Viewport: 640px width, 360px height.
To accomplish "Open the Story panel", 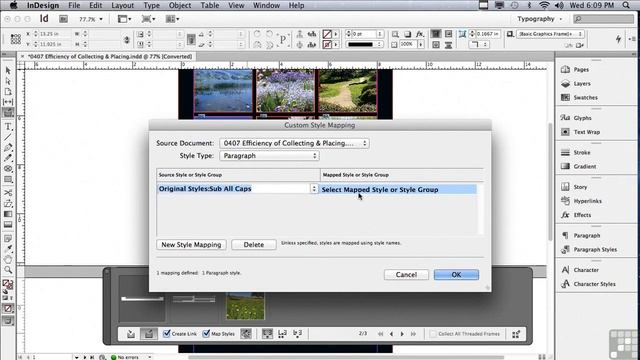I will pos(574,187).
